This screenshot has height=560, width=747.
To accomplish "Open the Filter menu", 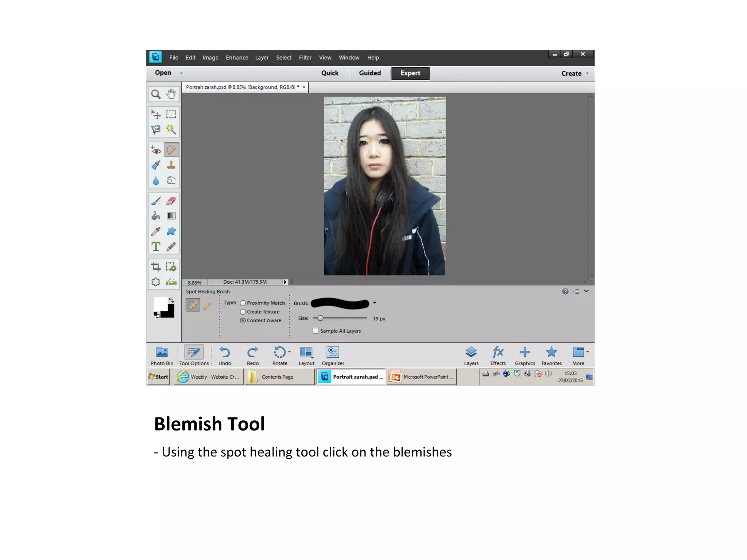I will click(x=305, y=58).
